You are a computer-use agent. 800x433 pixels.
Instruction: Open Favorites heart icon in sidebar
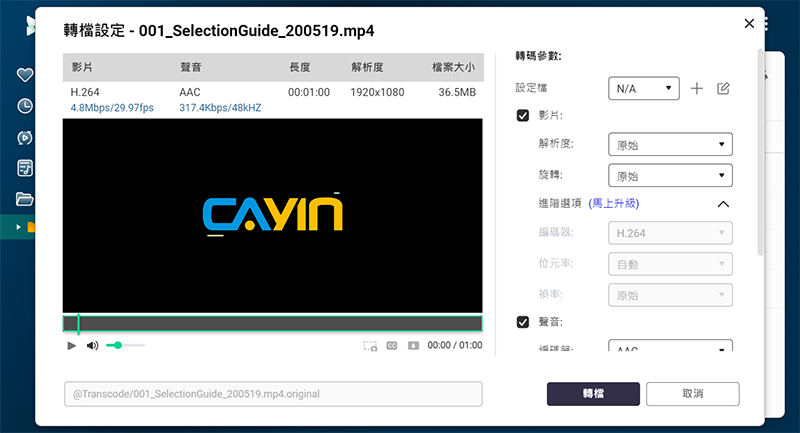[24, 75]
